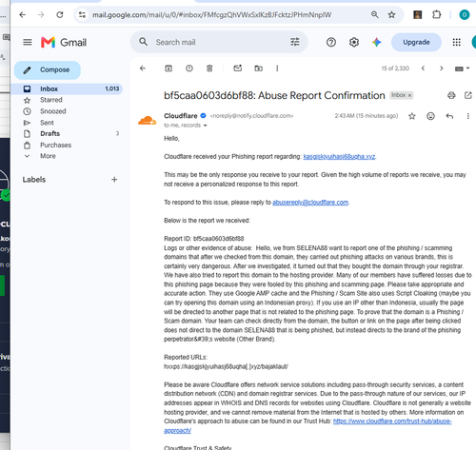Click the abusereply@cloudflare.com link
This screenshot has width=476, height=450.
point(310,203)
